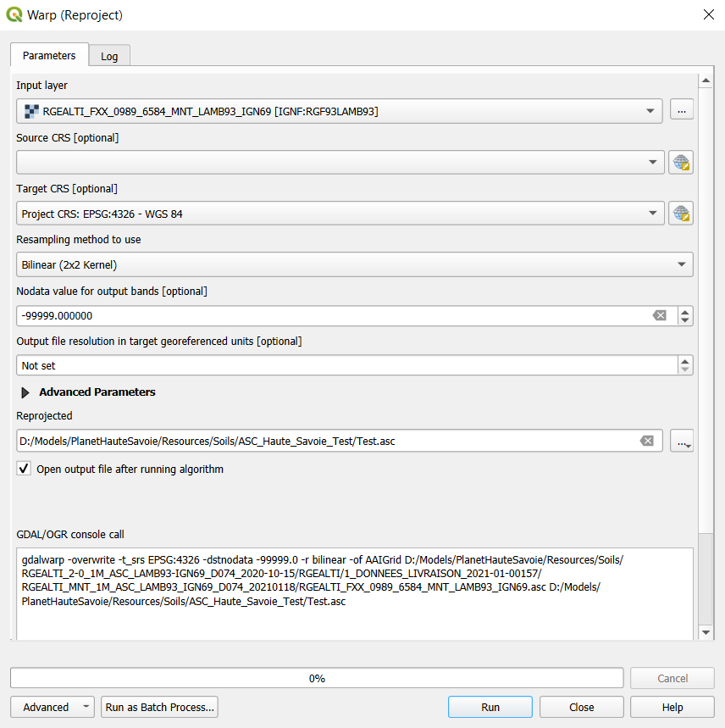Increase Nodata value with up stepper arrow
This screenshot has width=725, height=728.
[685, 311]
